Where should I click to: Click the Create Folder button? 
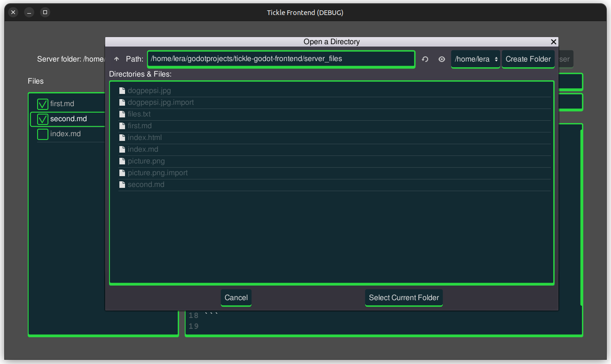(528, 59)
